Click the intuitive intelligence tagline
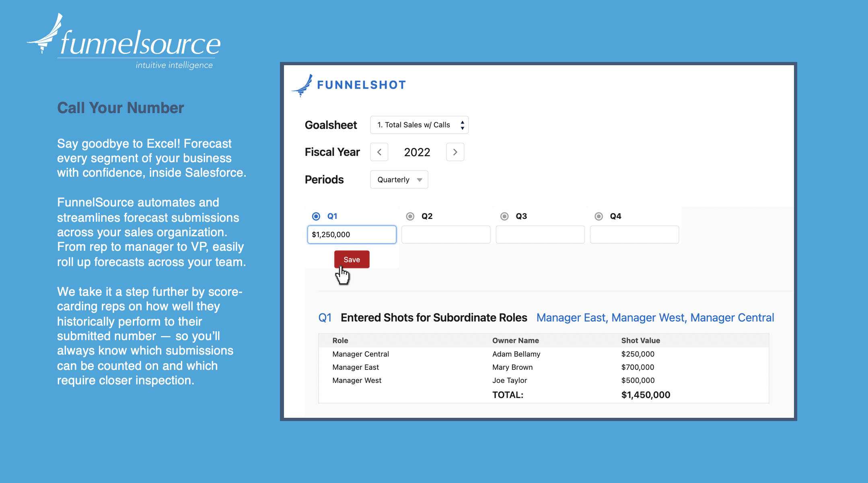This screenshot has width=868, height=483. (x=174, y=65)
